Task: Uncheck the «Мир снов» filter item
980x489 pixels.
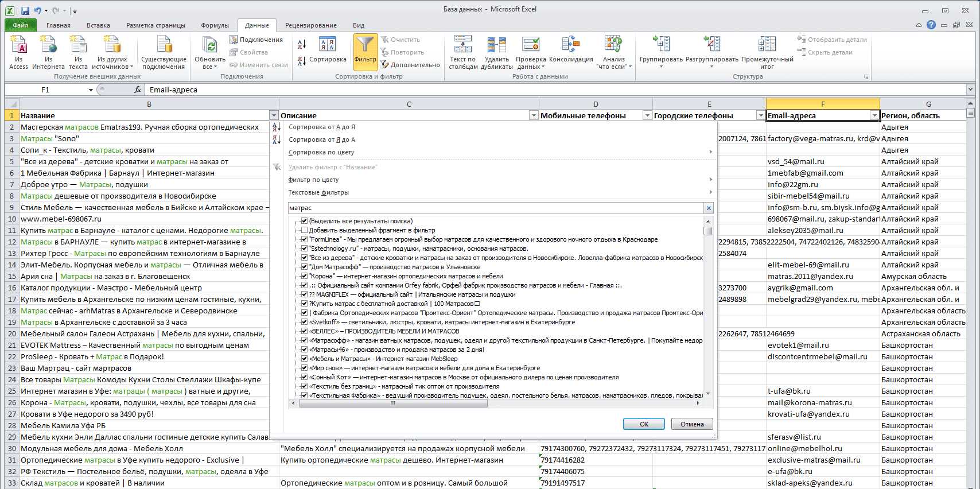Action: tap(305, 368)
